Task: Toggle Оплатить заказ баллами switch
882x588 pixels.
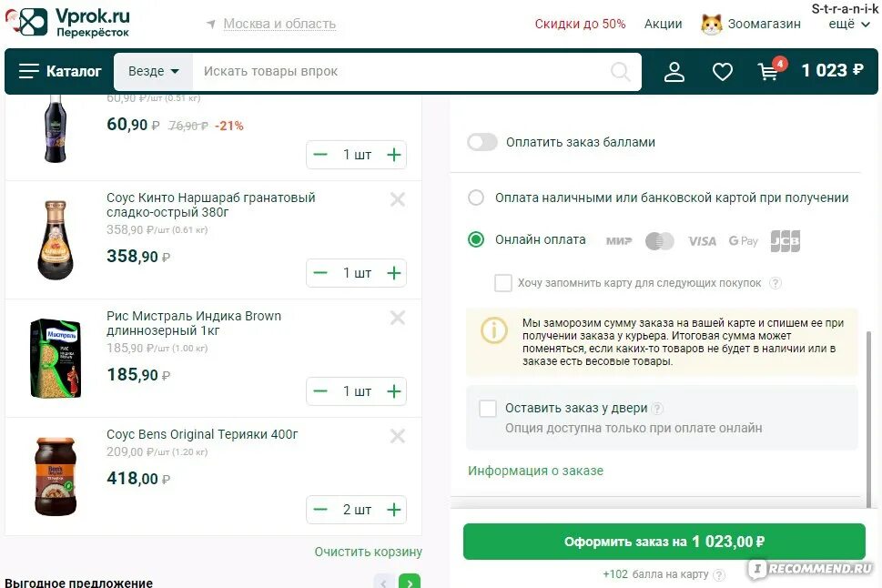Action: [x=482, y=142]
